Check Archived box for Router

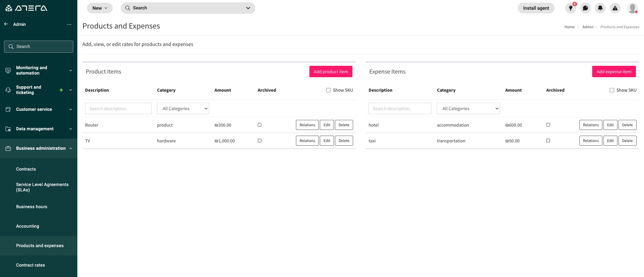(x=260, y=125)
